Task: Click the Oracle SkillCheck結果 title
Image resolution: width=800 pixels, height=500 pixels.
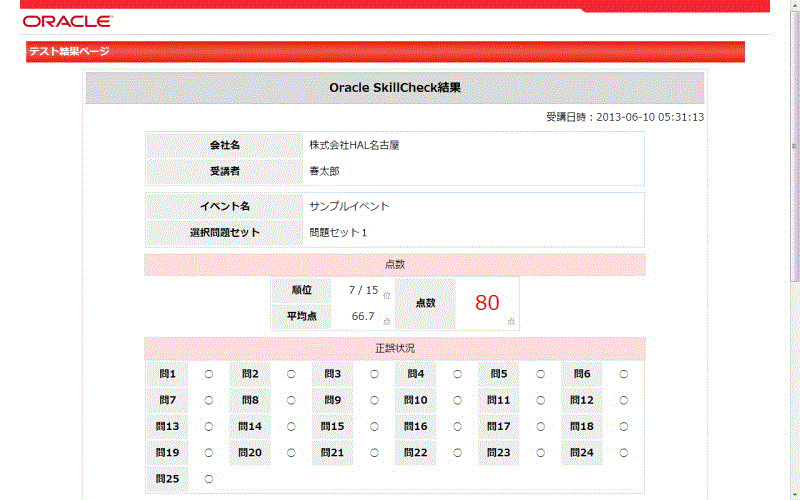Action: click(395, 88)
